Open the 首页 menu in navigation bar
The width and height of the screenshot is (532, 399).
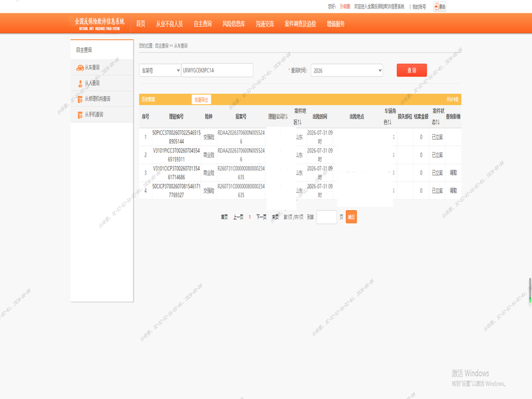click(140, 24)
